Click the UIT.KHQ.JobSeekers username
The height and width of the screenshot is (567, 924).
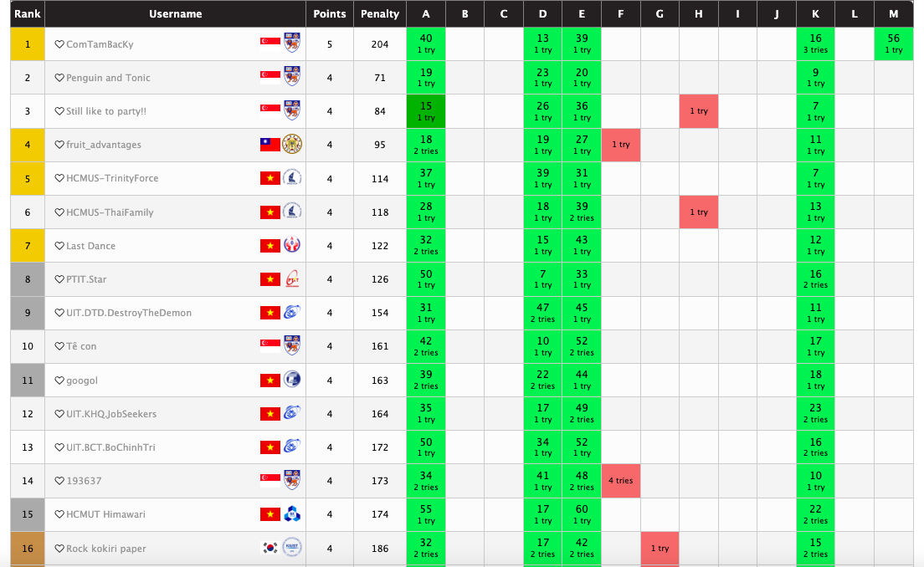click(x=111, y=414)
